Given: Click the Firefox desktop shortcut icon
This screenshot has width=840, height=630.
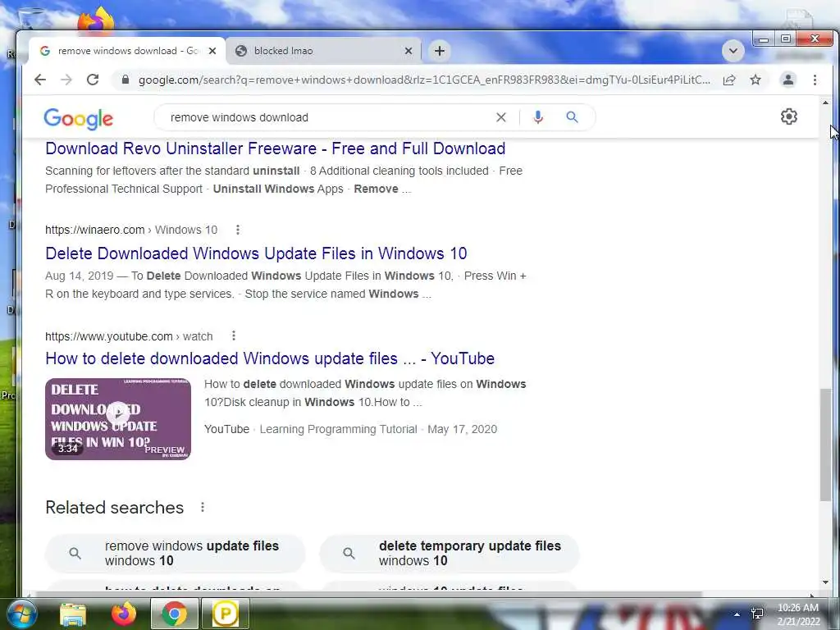Looking at the screenshot, I should pyautogui.click(x=97, y=21).
